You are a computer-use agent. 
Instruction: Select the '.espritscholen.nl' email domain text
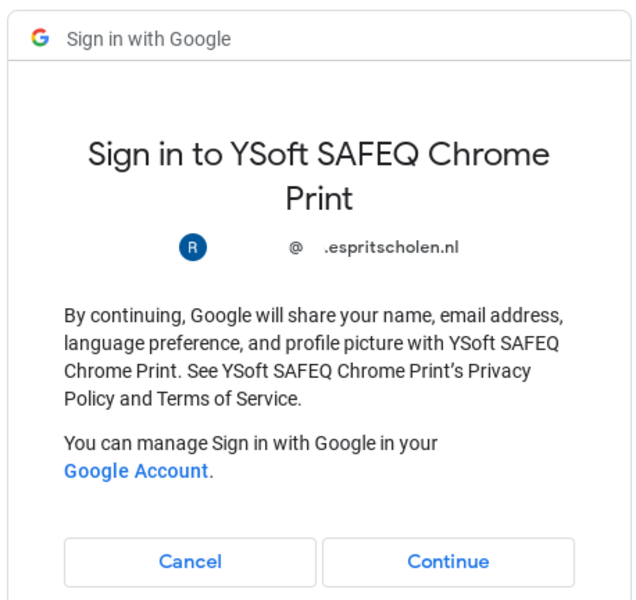tap(391, 248)
